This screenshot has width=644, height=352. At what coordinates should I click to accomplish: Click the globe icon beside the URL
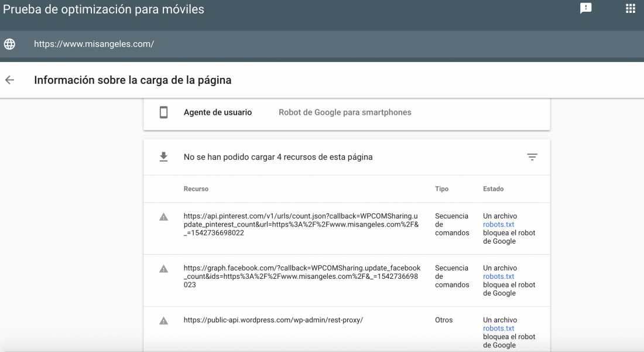(x=9, y=44)
